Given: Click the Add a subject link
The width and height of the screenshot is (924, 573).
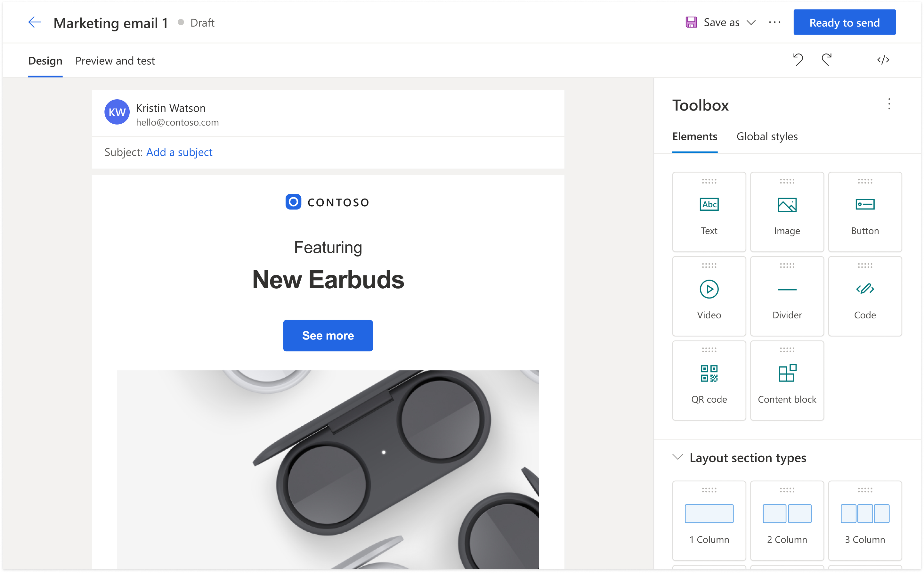Looking at the screenshot, I should point(178,152).
